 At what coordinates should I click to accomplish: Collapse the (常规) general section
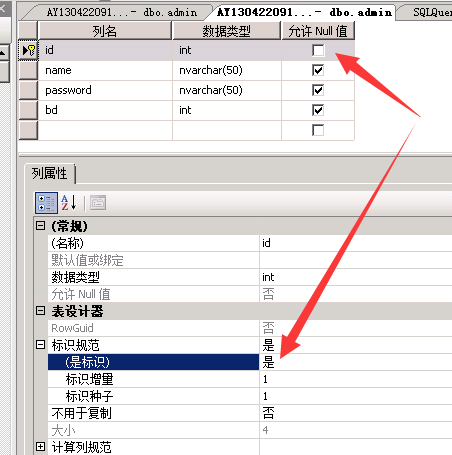coord(40,226)
